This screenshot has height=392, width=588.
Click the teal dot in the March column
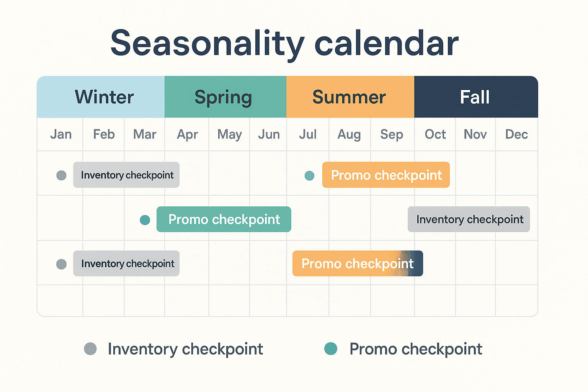tap(145, 220)
